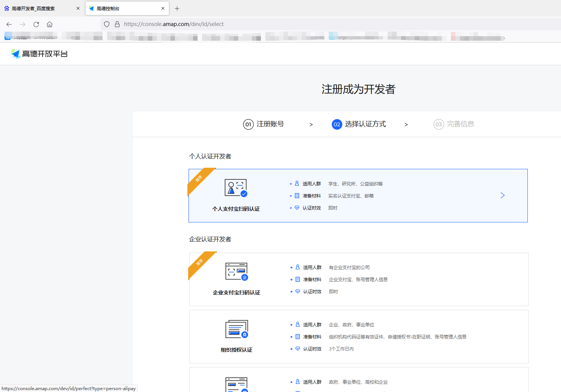The height and width of the screenshot is (392, 561).
Task: Open the personal card's right chevron arrow
Action: point(503,195)
